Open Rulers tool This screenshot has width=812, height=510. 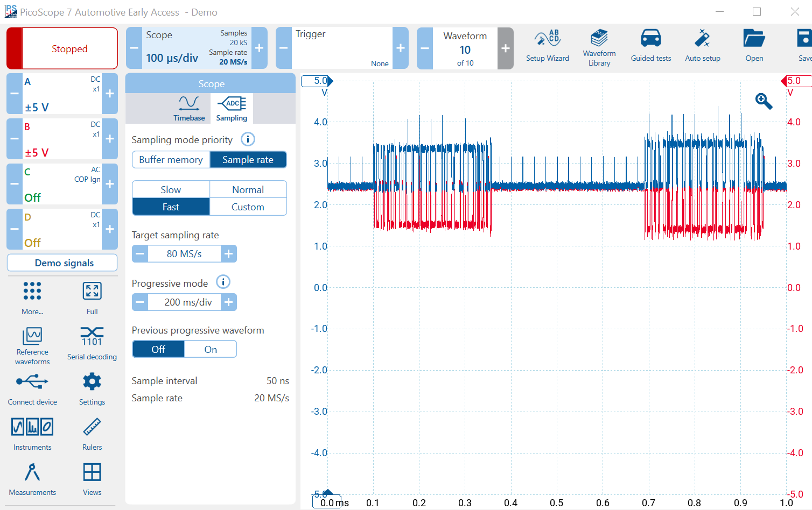[x=92, y=434]
